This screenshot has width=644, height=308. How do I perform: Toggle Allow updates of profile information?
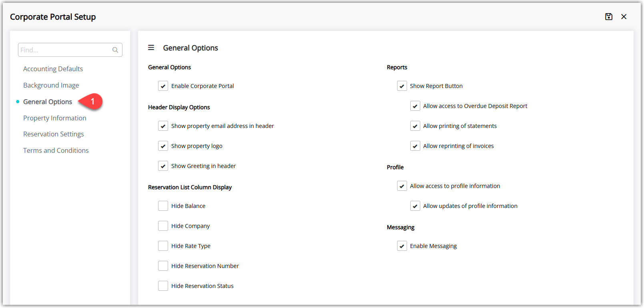tap(415, 206)
